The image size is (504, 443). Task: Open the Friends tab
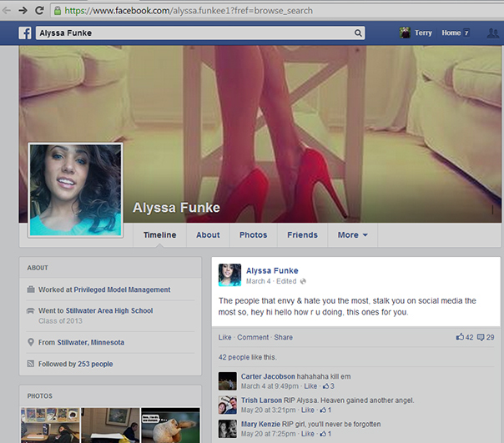click(302, 235)
